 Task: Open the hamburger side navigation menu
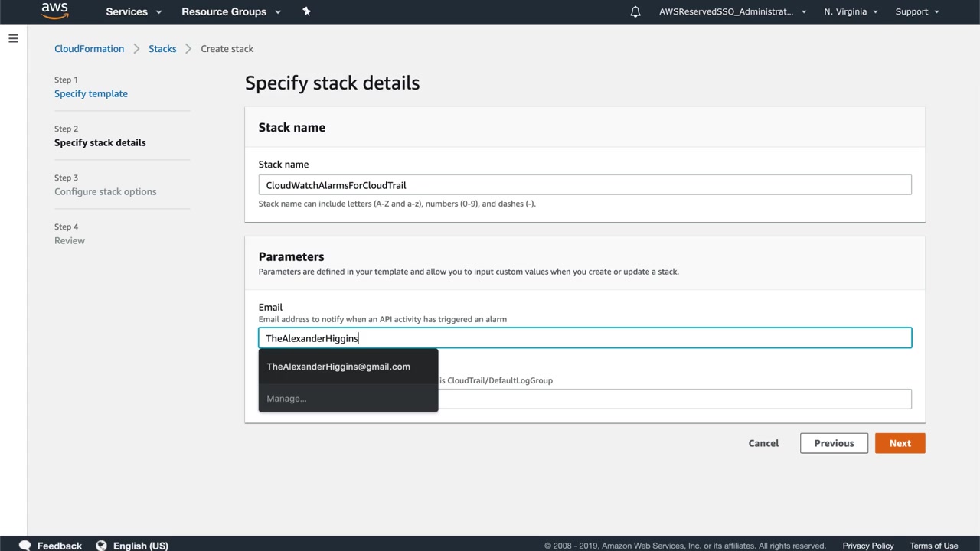13,38
